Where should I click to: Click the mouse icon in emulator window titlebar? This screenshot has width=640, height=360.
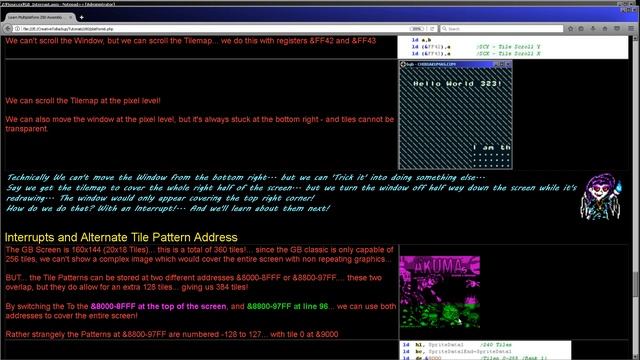point(403,64)
